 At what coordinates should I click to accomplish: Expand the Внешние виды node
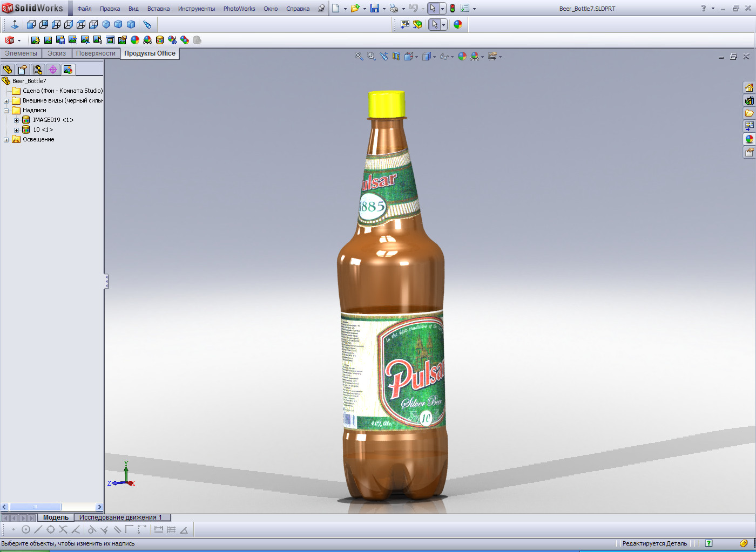click(x=6, y=101)
